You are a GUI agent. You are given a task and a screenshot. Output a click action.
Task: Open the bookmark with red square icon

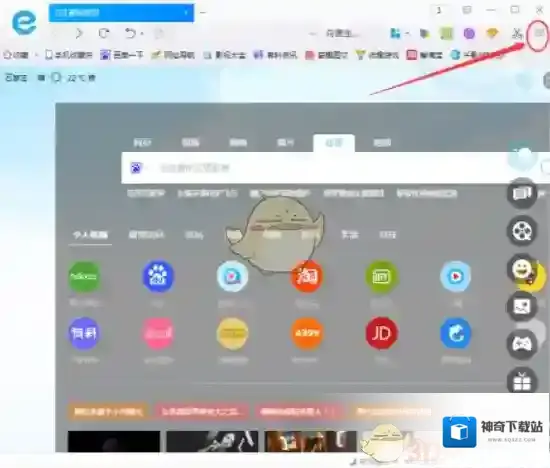click(424, 55)
